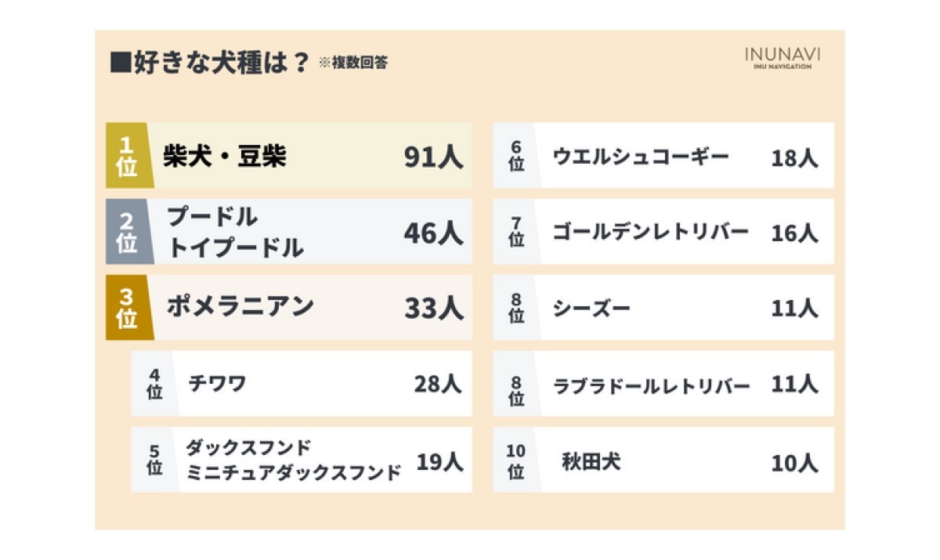Image resolution: width=940 pixels, height=560 pixels.
Task: Select the シーズー row
Action: pos(663,307)
